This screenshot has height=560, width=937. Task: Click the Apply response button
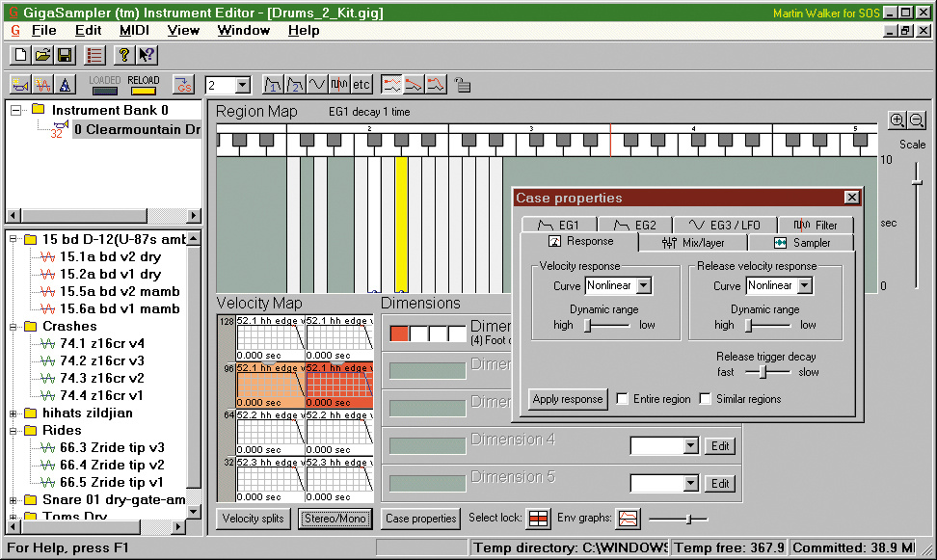569,399
